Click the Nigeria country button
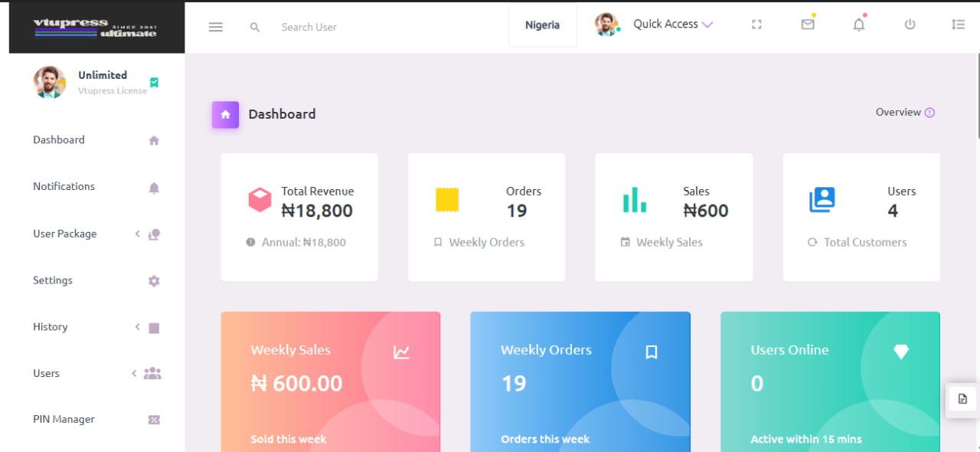 (x=542, y=25)
